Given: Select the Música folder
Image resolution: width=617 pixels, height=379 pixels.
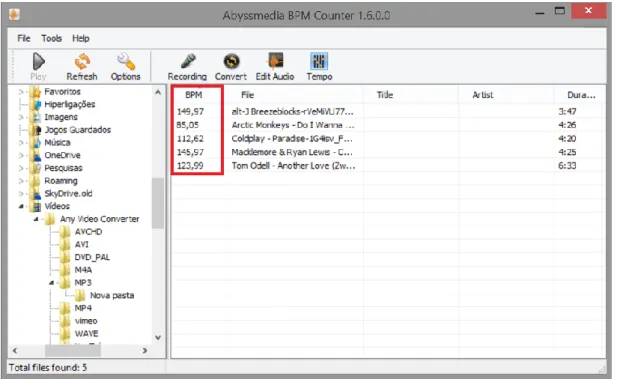Looking at the screenshot, I should (x=57, y=142).
